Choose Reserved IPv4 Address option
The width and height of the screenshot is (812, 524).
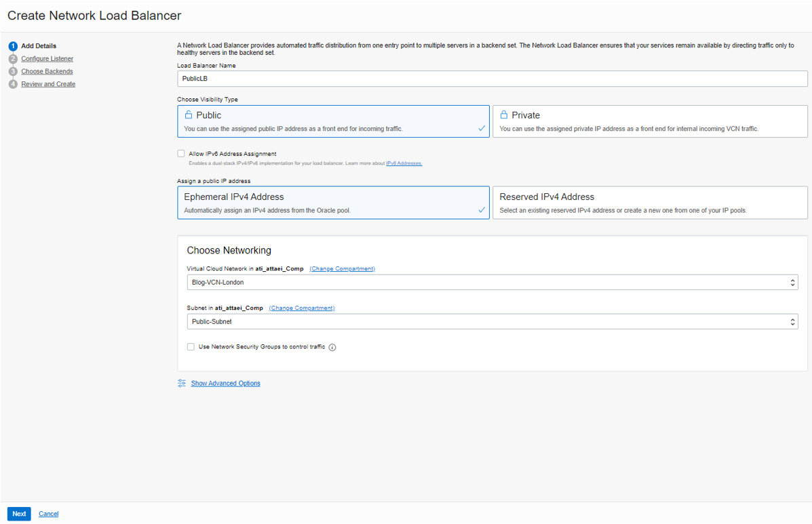649,203
